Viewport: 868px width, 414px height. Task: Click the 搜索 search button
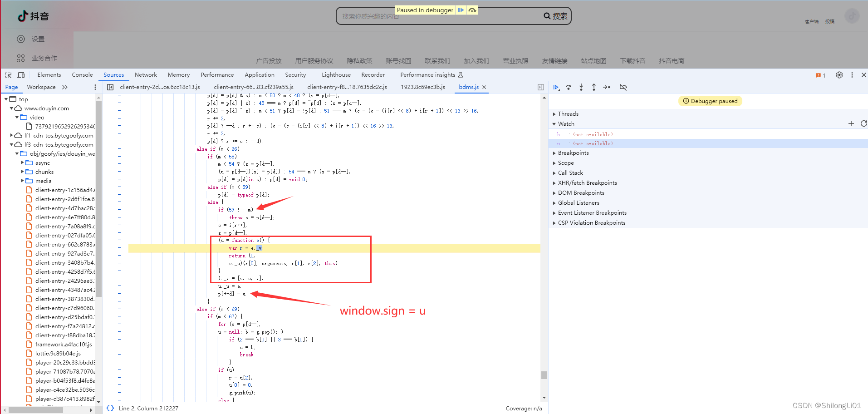(555, 16)
